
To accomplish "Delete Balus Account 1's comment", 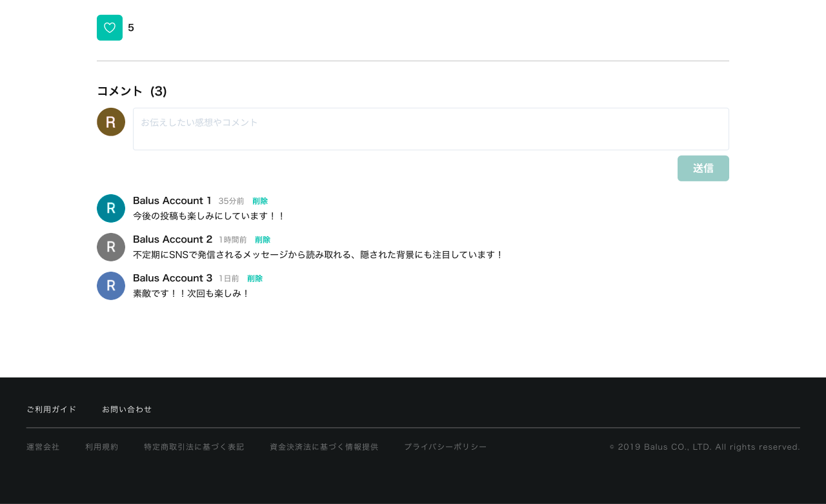I will tap(260, 201).
